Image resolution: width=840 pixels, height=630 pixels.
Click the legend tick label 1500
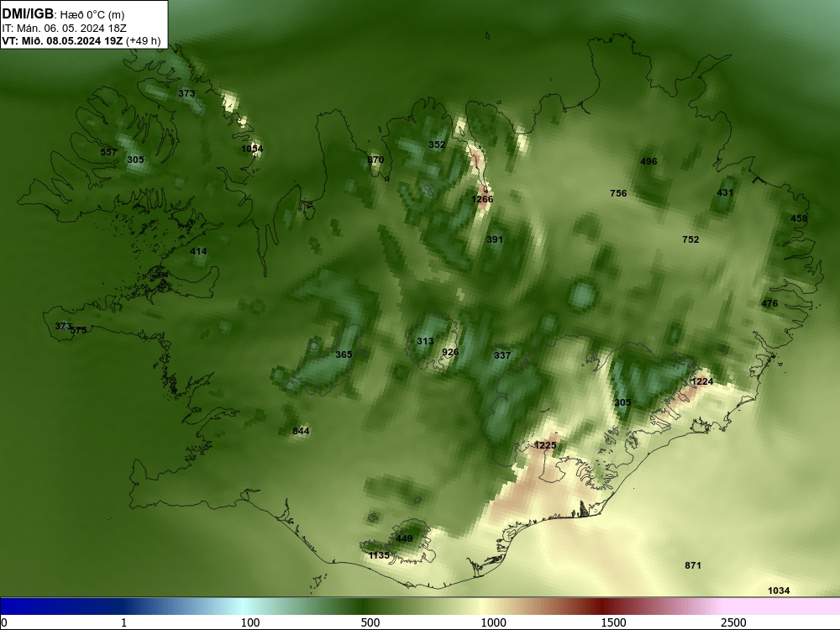613,622
